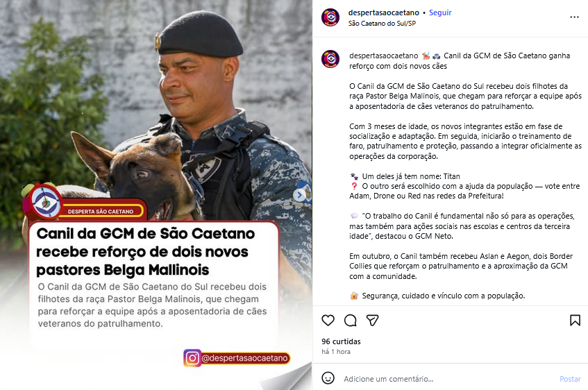This screenshot has height=390, width=588.
Task: Open São Caetano do Sul/SP location
Action: 382,24
